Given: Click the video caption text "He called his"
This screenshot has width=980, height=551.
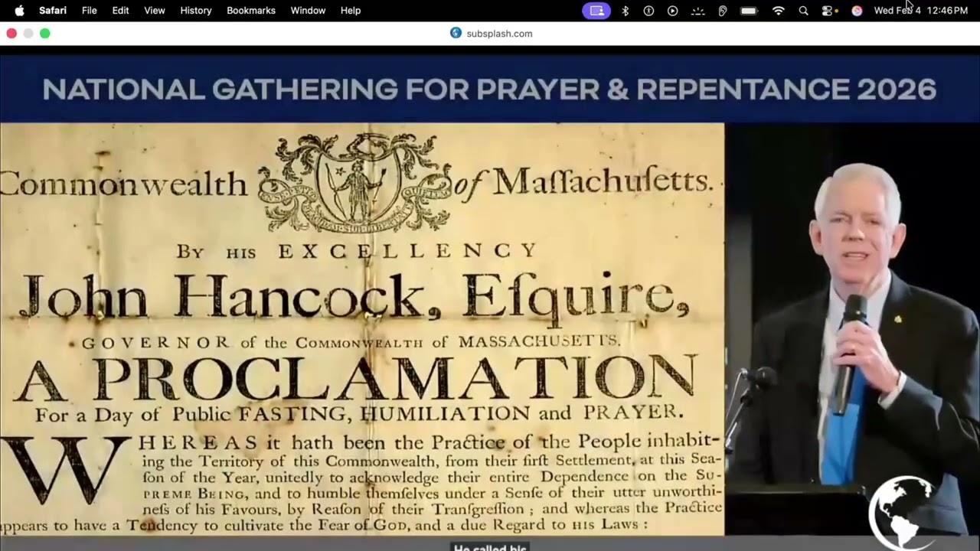Looking at the screenshot, I should 490,546.
